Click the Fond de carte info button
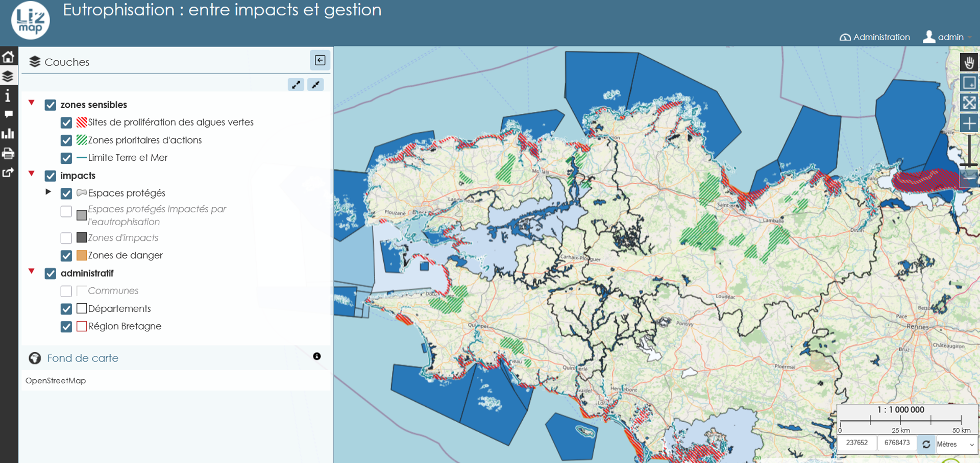This screenshot has height=463, width=980. click(x=316, y=356)
